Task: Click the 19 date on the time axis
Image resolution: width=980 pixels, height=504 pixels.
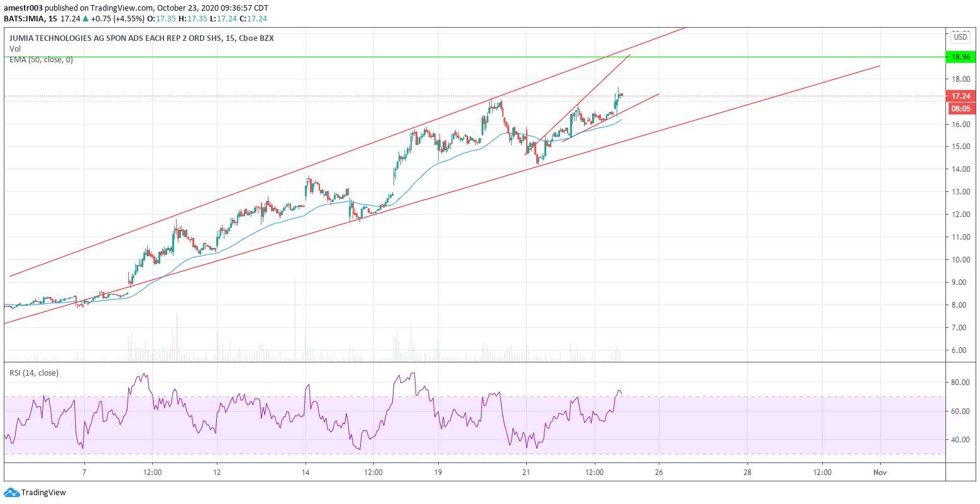Action: [x=438, y=472]
